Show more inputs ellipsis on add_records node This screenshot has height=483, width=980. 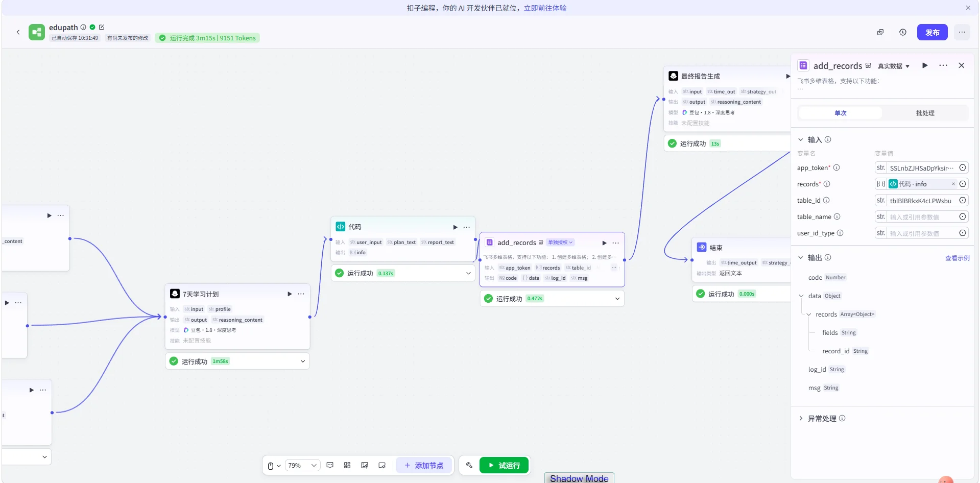(614, 268)
